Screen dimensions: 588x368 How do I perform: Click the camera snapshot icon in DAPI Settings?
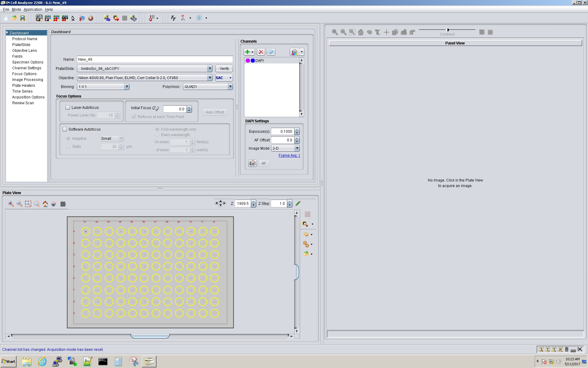252,163
